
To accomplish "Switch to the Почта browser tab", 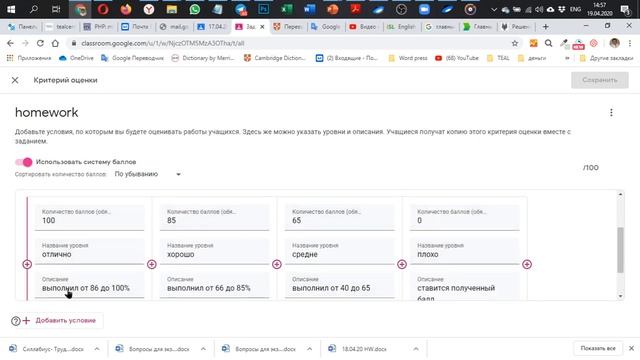I will coord(136,27).
